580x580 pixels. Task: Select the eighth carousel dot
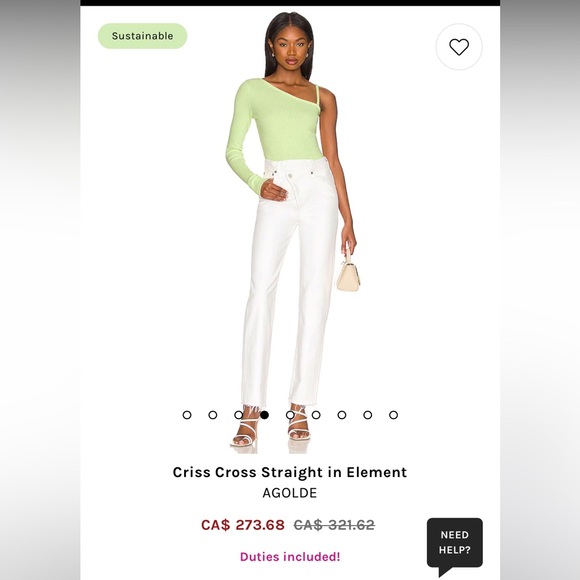pos(368,415)
